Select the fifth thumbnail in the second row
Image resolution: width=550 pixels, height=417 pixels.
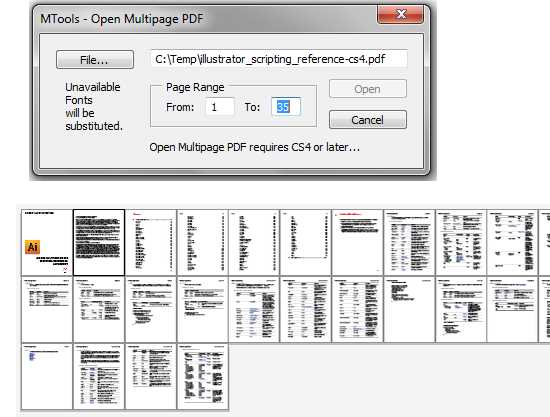(x=254, y=309)
